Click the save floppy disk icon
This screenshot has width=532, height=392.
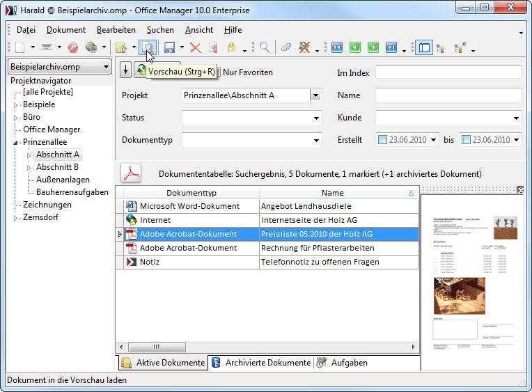tap(169, 47)
